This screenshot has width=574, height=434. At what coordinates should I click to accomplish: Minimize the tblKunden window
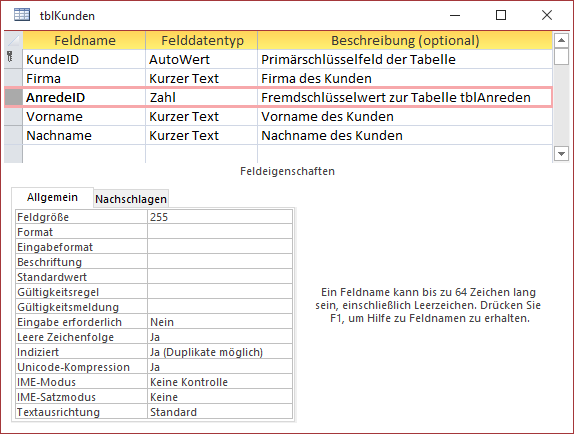[x=455, y=15]
